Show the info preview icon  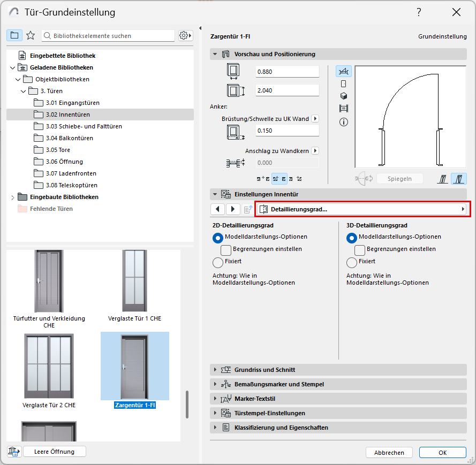[343, 121]
